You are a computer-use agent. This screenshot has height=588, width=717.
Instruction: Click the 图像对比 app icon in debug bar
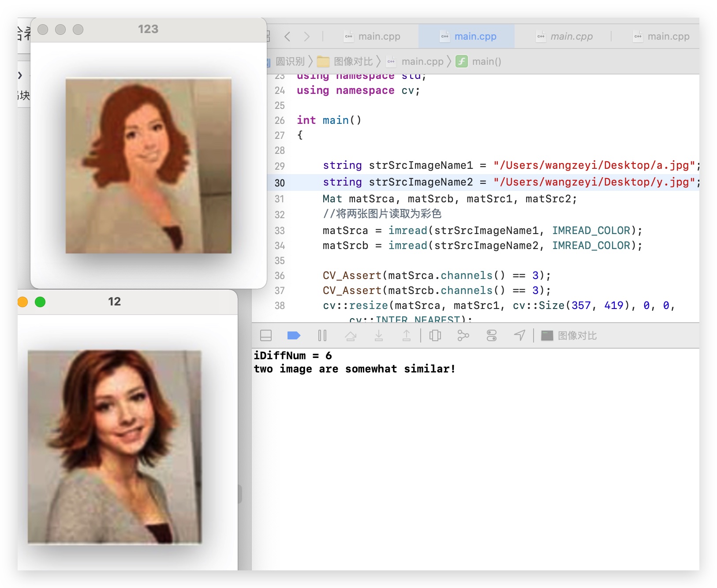(547, 335)
